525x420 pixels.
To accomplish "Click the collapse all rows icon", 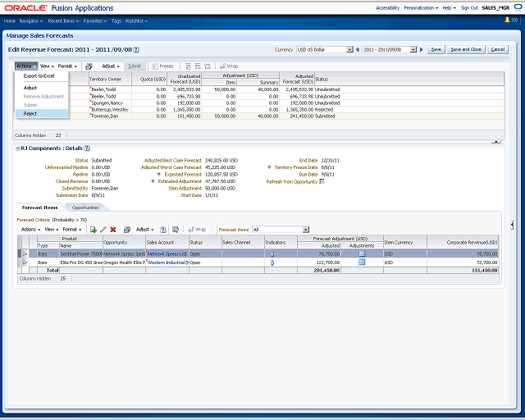I will pos(198,66).
